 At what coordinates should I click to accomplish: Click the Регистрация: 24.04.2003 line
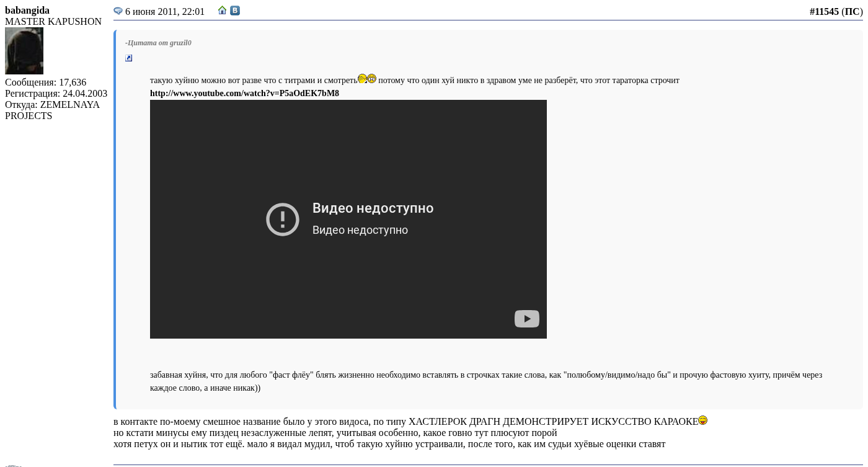coord(56,94)
